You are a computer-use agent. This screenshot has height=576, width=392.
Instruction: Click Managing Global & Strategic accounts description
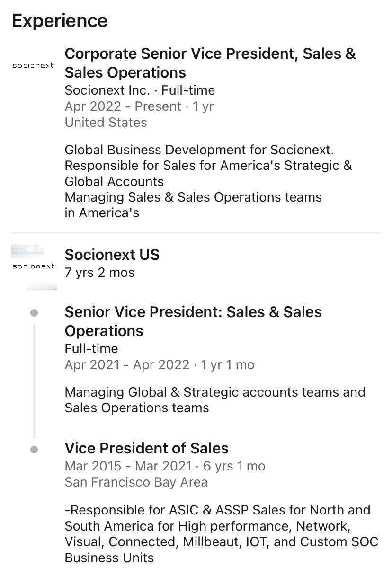pyautogui.click(x=215, y=400)
